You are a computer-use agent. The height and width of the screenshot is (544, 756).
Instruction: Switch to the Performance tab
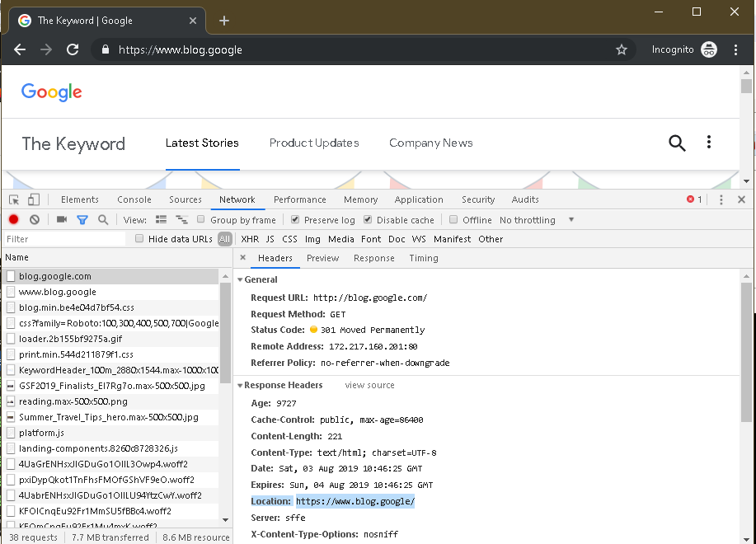click(x=300, y=199)
